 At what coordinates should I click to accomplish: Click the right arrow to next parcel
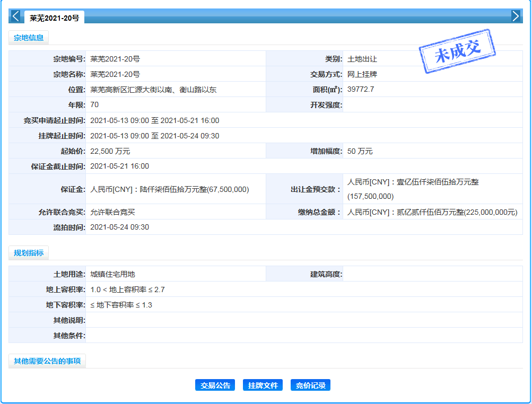click(x=516, y=16)
